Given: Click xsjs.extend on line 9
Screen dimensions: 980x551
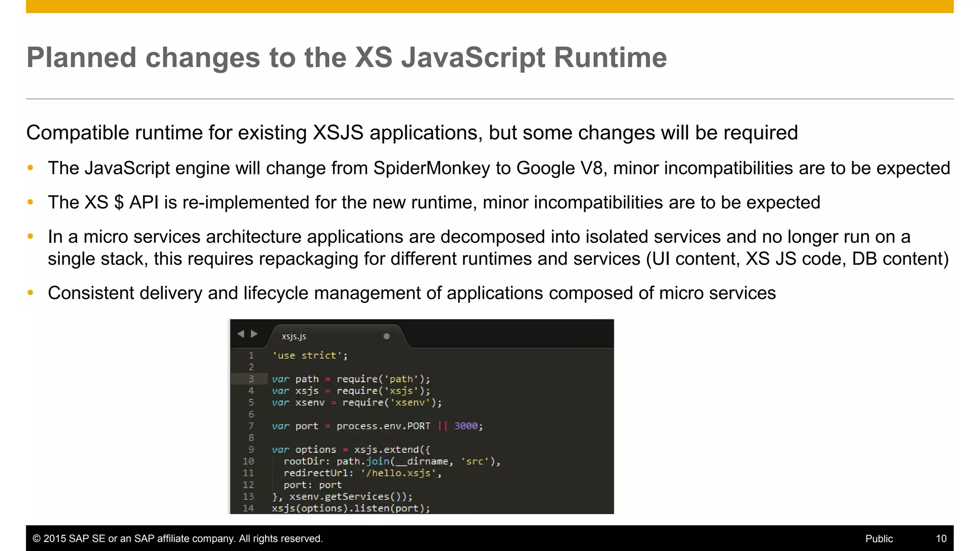Looking at the screenshot, I should [x=386, y=450].
